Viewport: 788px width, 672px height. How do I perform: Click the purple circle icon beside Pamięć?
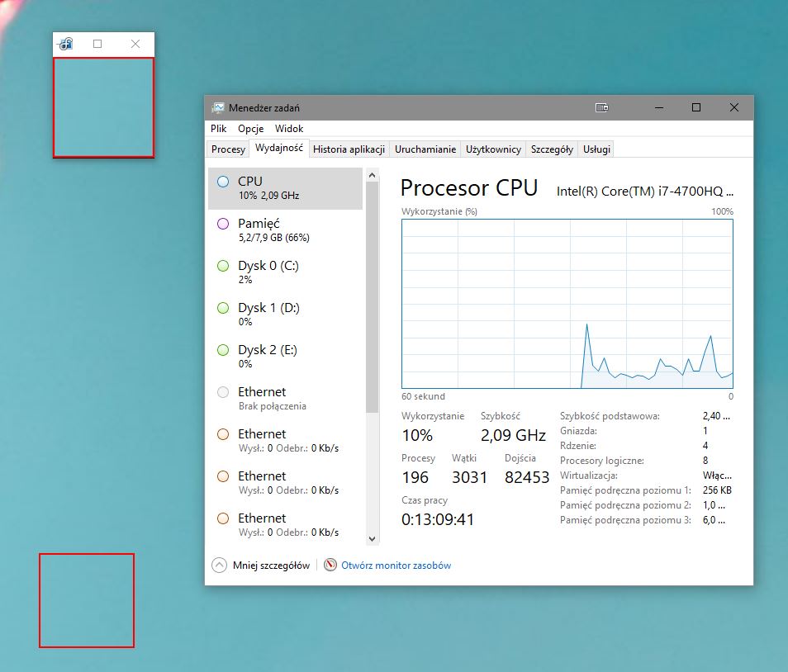tap(223, 224)
